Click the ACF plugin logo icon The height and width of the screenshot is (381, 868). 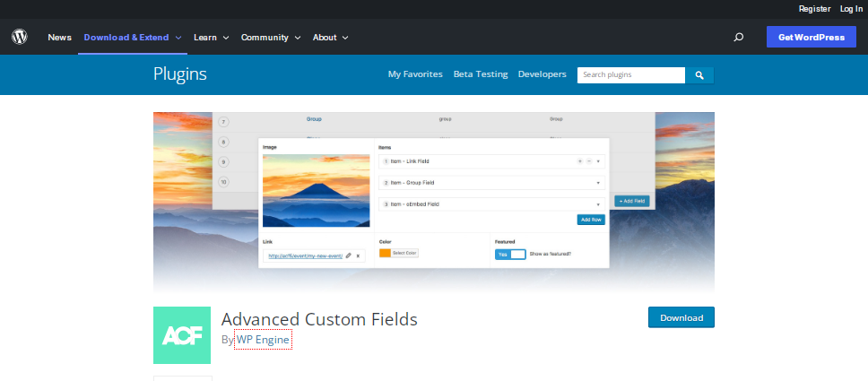click(x=182, y=335)
